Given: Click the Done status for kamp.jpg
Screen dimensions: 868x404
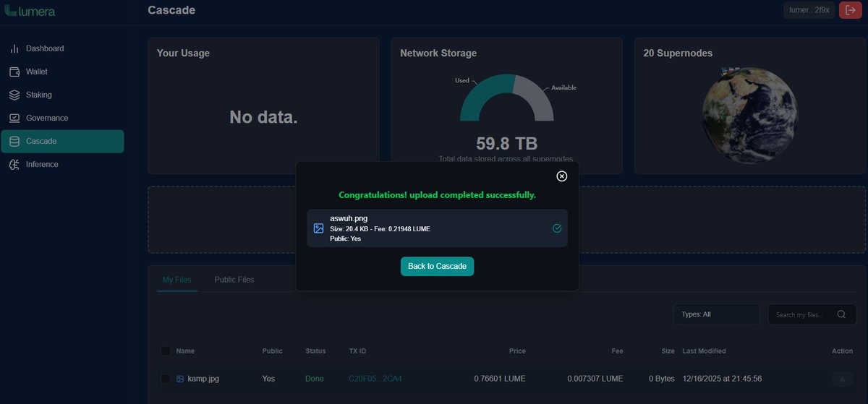Looking at the screenshot, I should click(x=315, y=379).
